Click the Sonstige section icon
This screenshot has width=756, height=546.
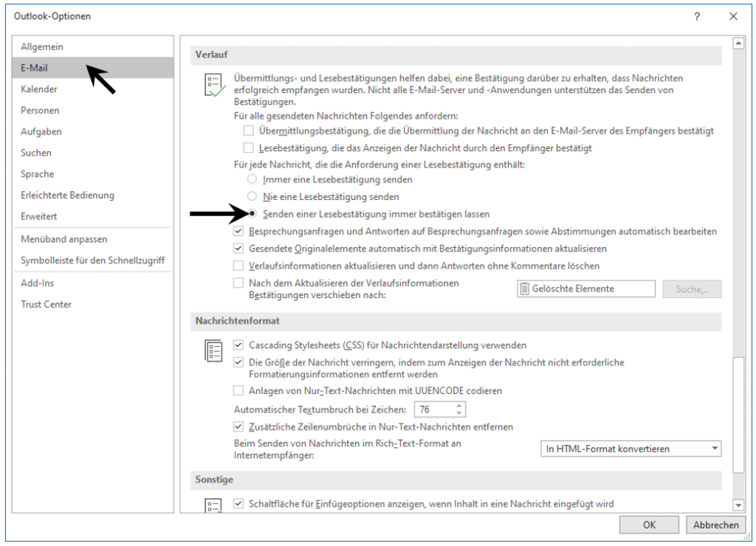click(x=213, y=505)
